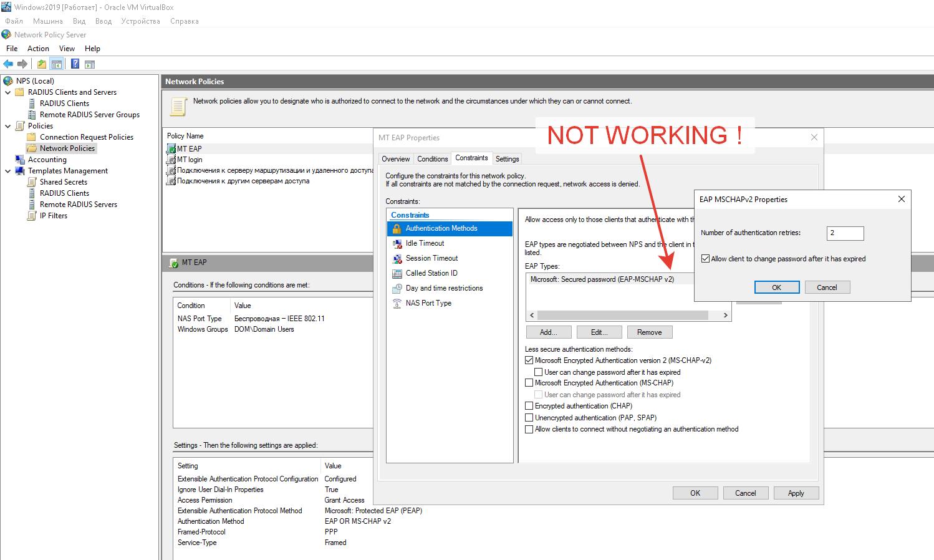Check Microsoft Encrypted Authentication (MS-CHAP)
The image size is (934, 560).
(529, 383)
